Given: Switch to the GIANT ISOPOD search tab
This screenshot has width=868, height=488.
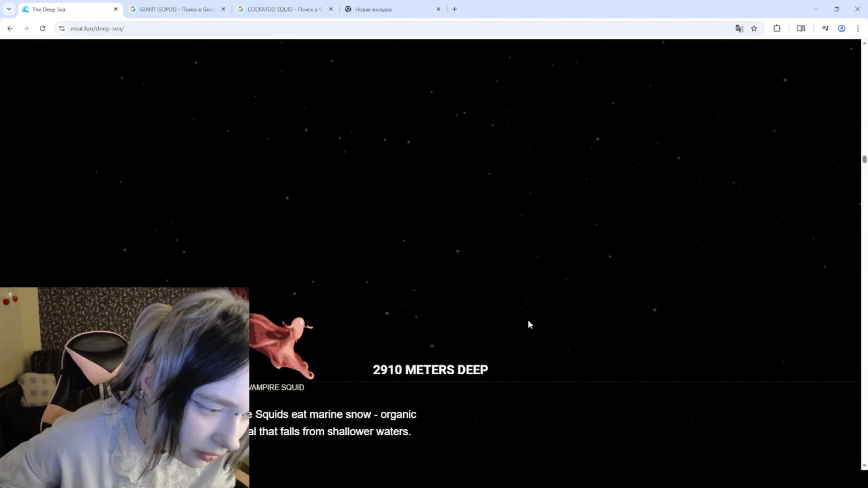Looking at the screenshot, I should click(177, 9).
